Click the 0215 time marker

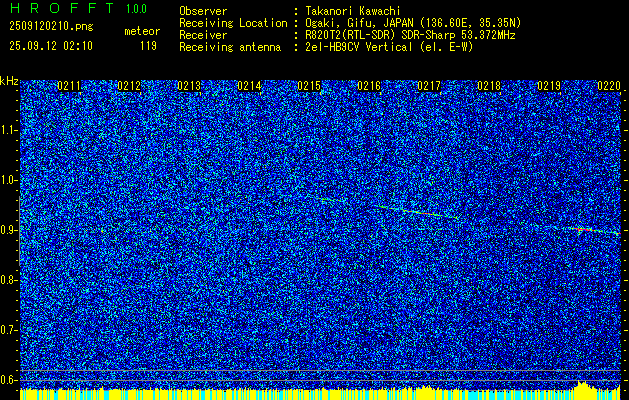pos(309,86)
